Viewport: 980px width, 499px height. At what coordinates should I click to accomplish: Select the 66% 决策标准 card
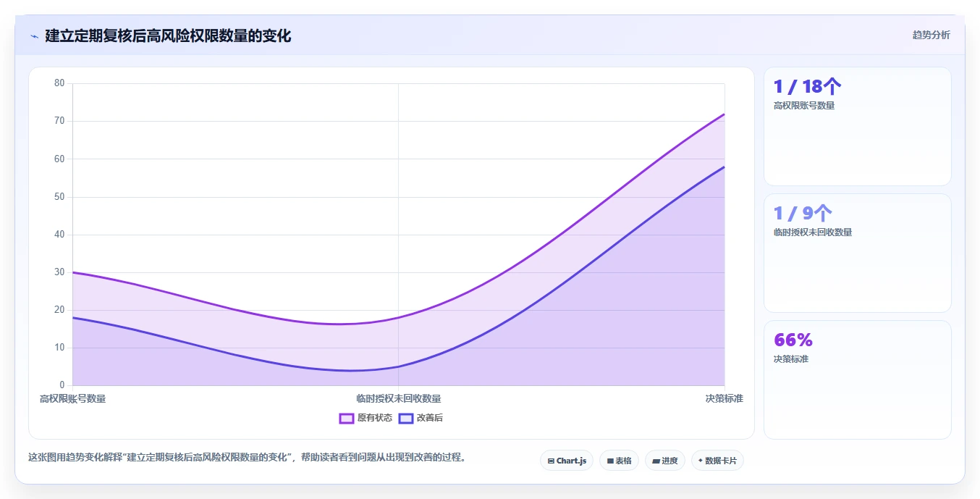pyautogui.click(x=858, y=380)
